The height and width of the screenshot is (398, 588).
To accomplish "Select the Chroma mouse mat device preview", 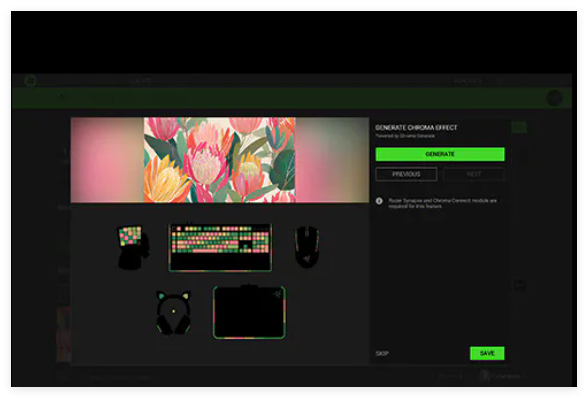I will pyautogui.click(x=249, y=312).
